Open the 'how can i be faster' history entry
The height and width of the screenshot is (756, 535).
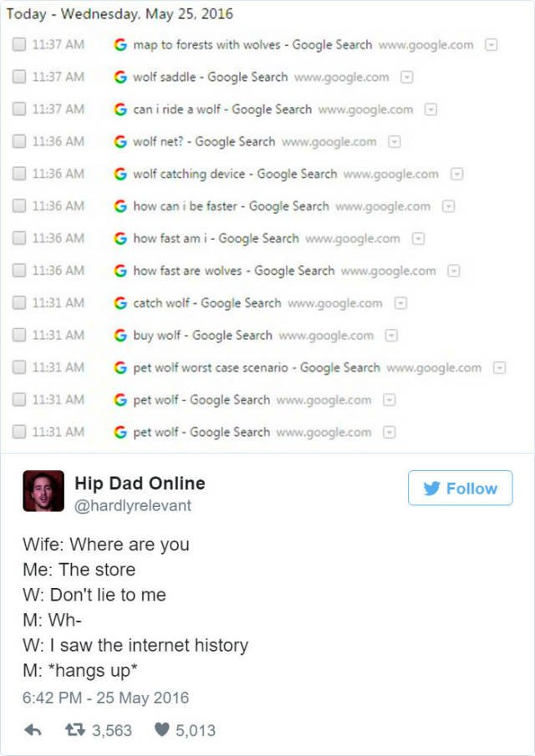coord(231,206)
